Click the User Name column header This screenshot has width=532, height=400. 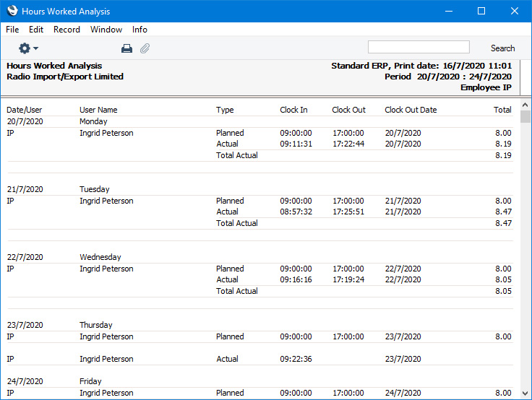point(98,110)
